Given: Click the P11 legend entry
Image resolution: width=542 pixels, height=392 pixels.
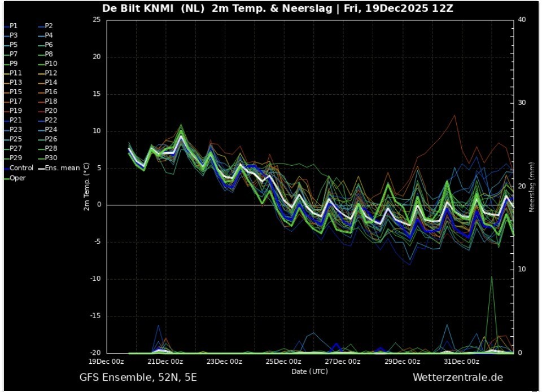Looking at the screenshot, I should (13, 73).
